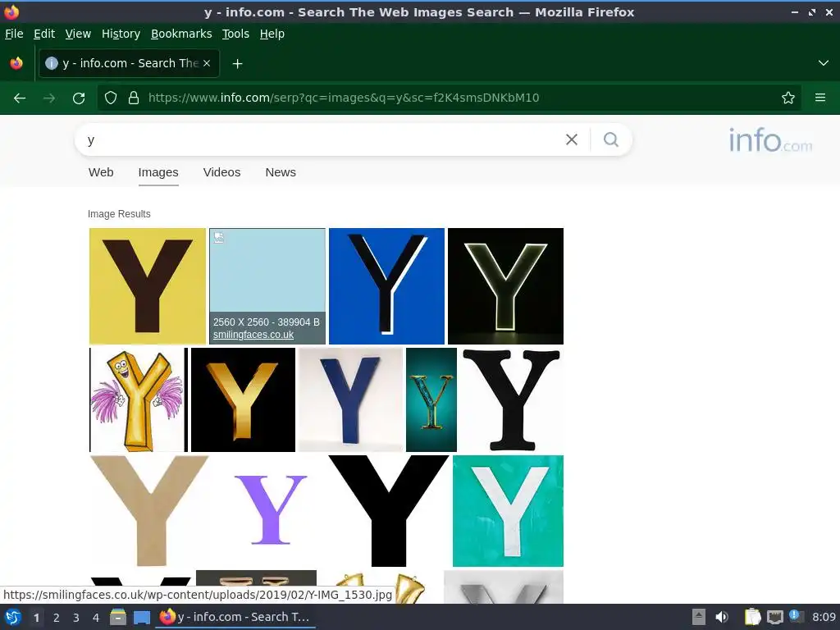Submit search with magnifier icon
Image resolution: width=840 pixels, height=630 pixels.
click(610, 139)
